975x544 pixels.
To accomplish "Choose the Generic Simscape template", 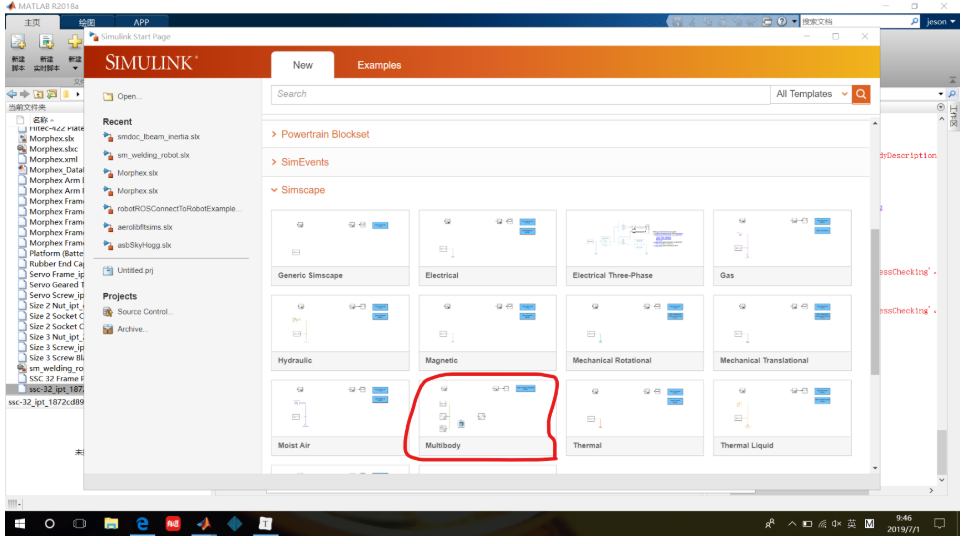I will 340,247.
